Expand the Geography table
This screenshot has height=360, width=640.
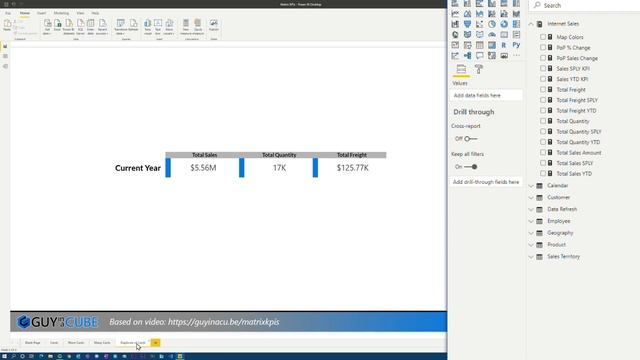[x=531, y=233]
